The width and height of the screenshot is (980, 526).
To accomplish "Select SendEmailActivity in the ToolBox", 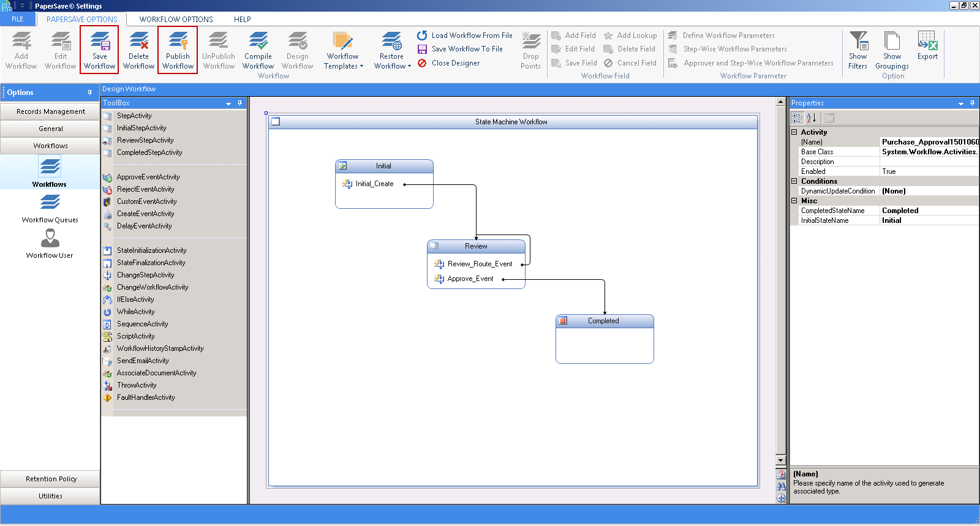I will [143, 361].
